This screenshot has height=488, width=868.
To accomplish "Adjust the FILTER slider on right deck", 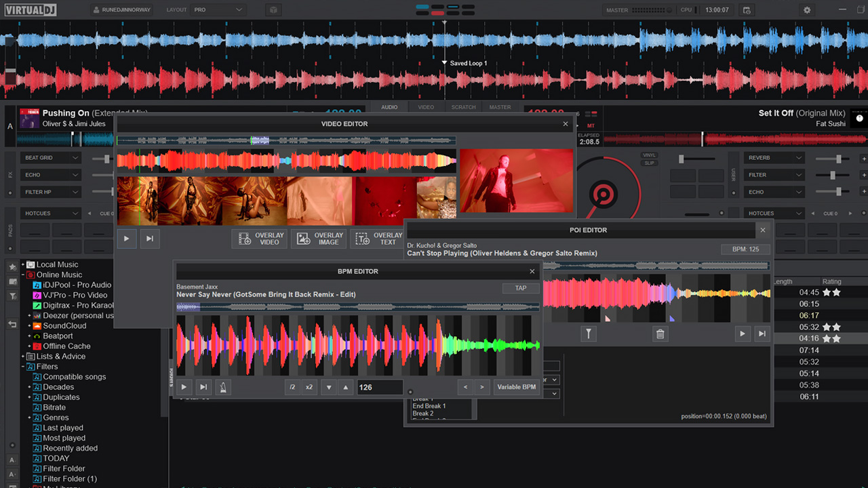I will point(832,175).
